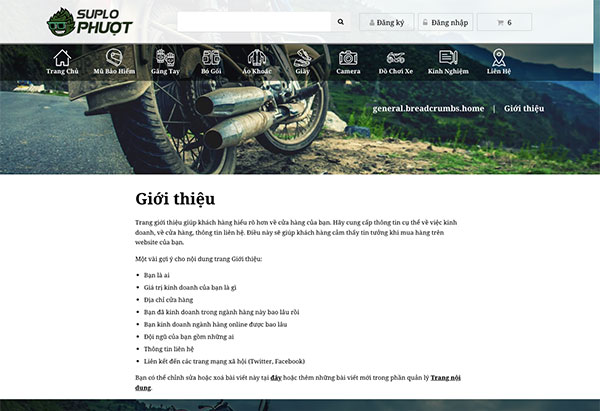Click the helmet icon for Mũ Bảo Hiểm
600x411 pixels.
(x=114, y=57)
